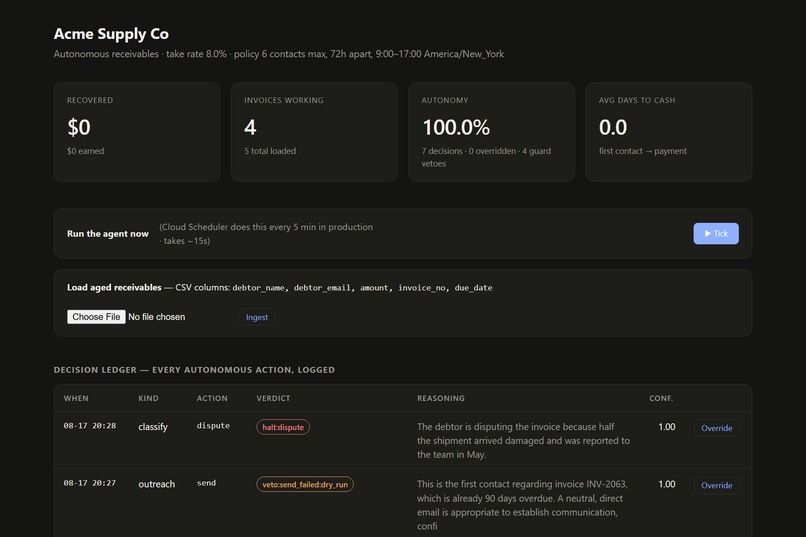The height and width of the screenshot is (537, 806).
Task: Click the confidence 1.00 in outreach row
Action: pos(667,484)
